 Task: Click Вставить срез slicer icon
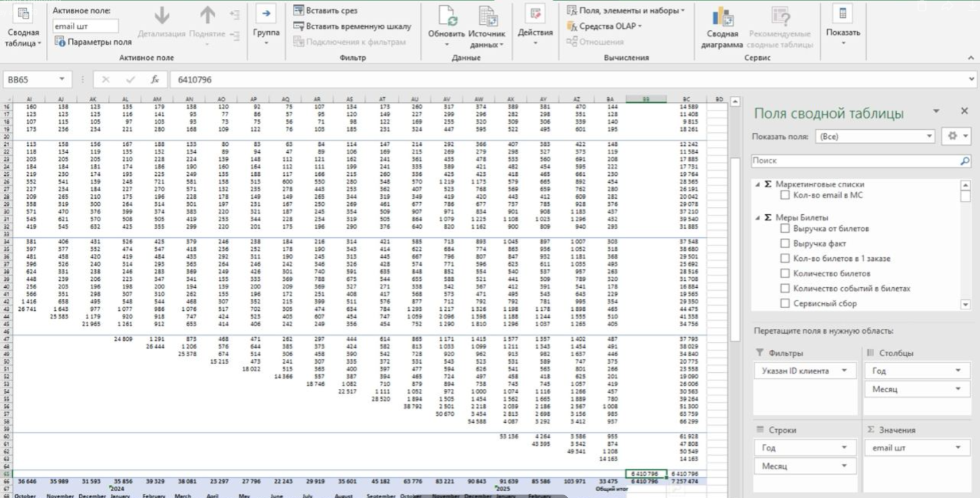tap(299, 10)
